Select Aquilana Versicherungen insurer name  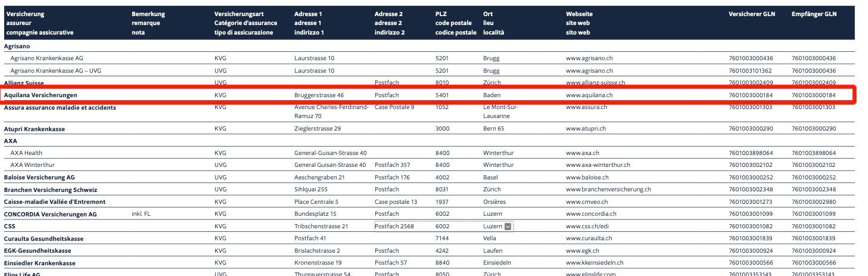tap(41, 95)
